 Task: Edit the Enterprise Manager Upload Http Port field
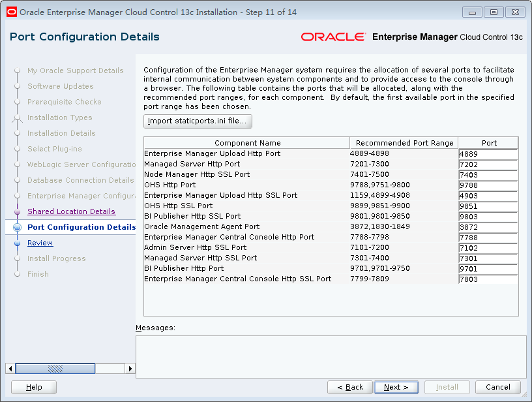[488, 154]
